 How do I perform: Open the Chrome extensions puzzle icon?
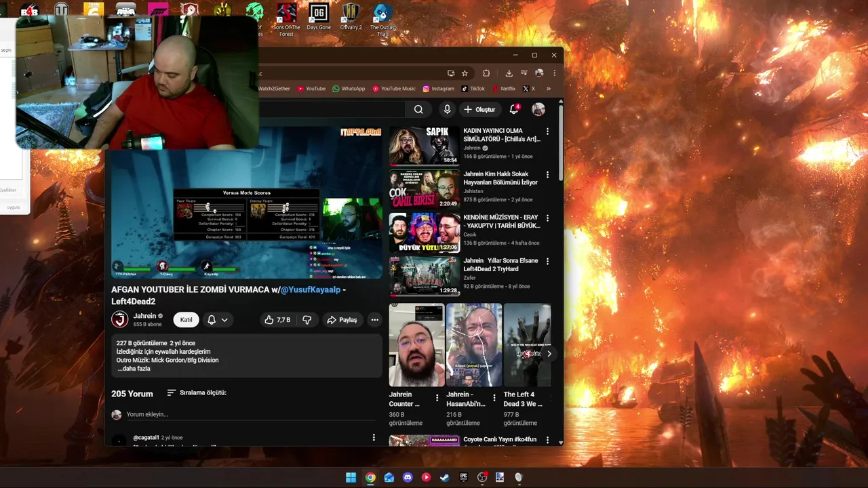[486, 73]
